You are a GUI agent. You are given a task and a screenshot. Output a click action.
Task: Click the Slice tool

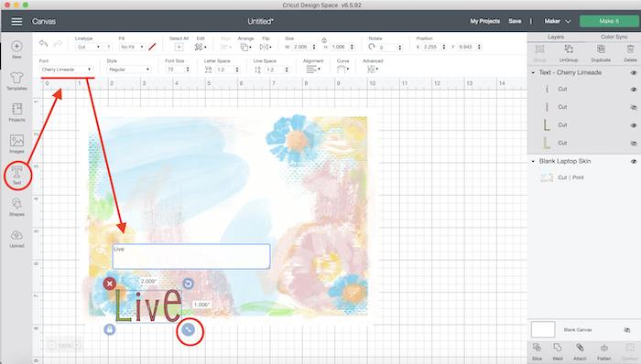click(537, 351)
